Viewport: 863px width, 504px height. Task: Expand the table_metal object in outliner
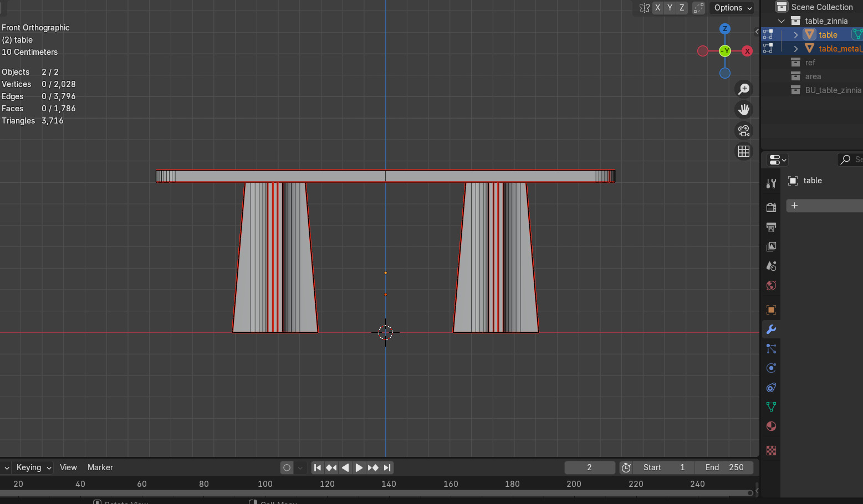796,49
